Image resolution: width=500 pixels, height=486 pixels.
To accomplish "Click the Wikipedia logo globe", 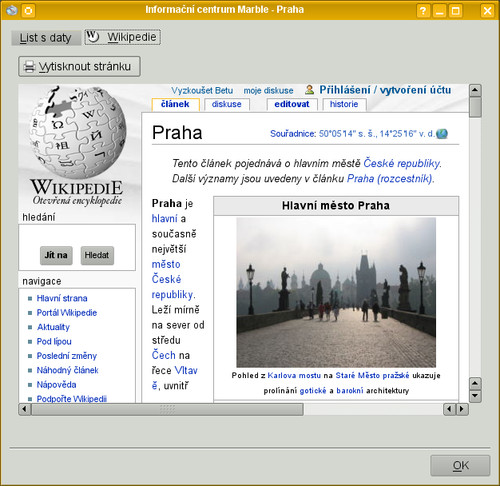I will tap(77, 132).
